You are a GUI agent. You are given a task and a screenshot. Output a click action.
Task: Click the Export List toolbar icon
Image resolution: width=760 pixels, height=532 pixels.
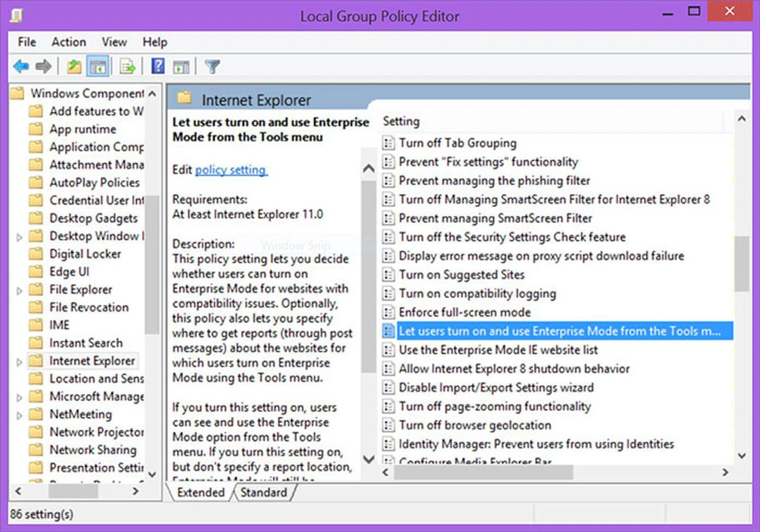[127, 66]
